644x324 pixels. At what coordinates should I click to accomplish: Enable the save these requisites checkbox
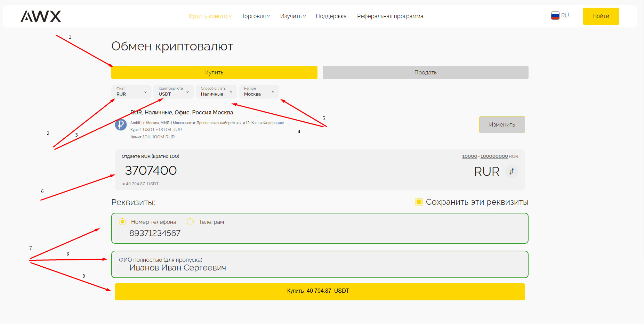[419, 202]
